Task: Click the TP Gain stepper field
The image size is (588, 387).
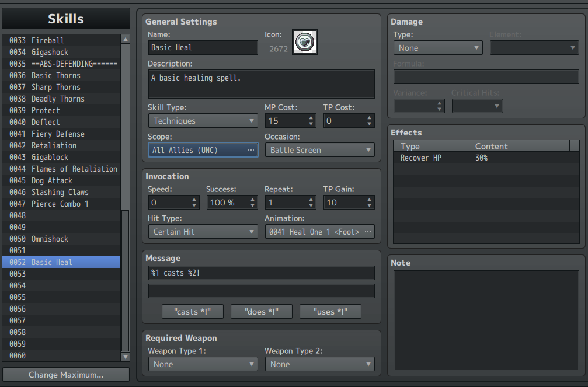Action: 349,203
